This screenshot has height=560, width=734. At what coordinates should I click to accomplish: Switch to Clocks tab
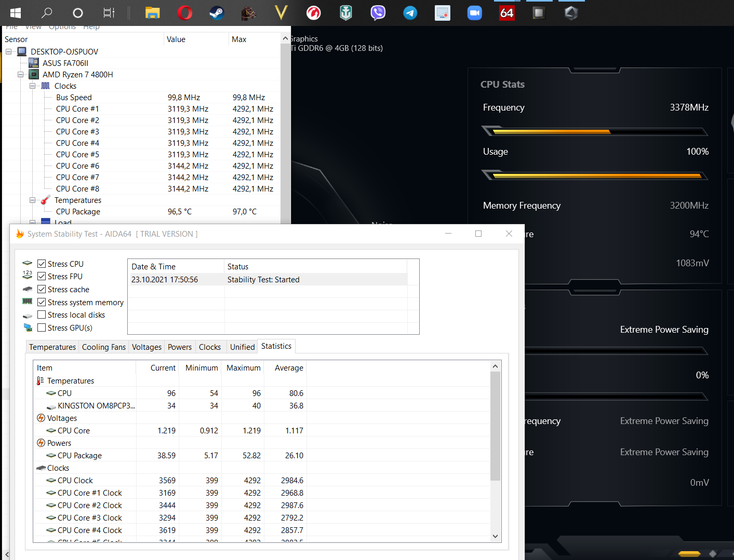210,347
